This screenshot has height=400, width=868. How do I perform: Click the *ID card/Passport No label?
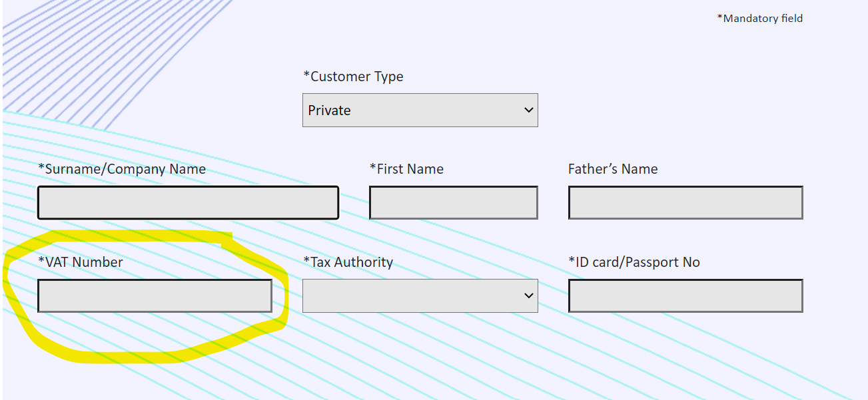[634, 262]
